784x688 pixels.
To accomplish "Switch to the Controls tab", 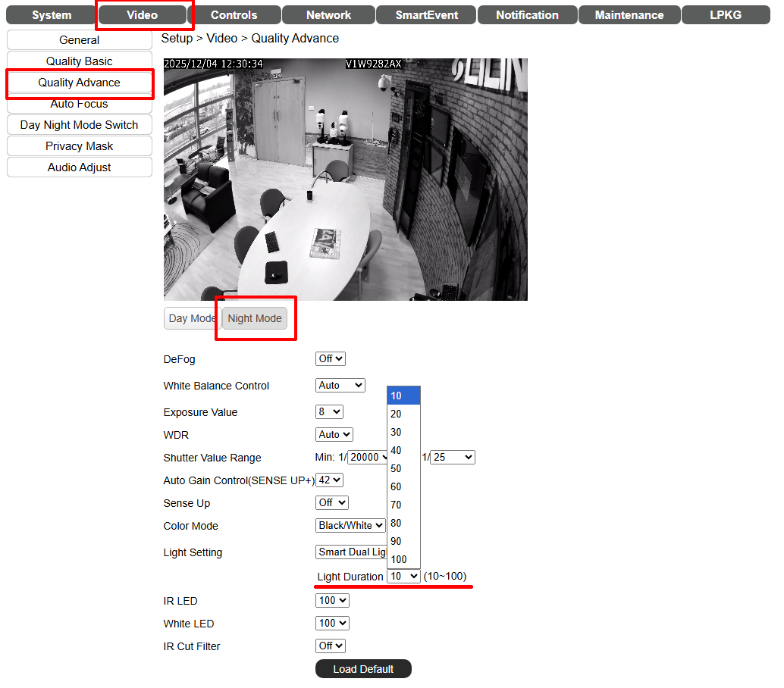I will (234, 15).
